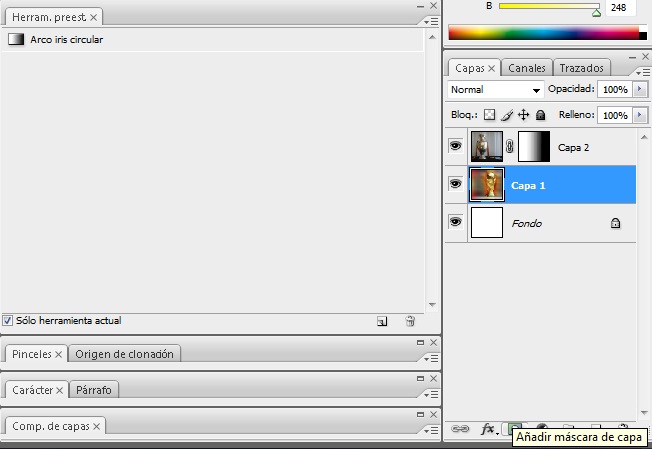Toggle Sólo herramienta actual checkbox
652x449 pixels.
point(7,321)
